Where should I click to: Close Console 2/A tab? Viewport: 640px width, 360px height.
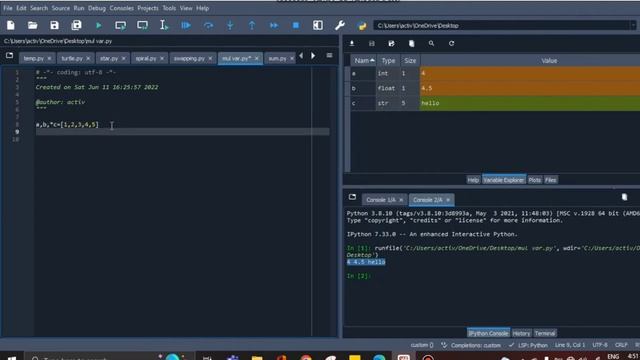click(448, 200)
